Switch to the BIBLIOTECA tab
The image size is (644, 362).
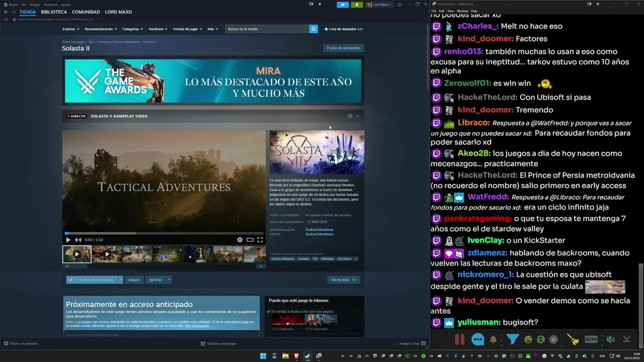54,12
